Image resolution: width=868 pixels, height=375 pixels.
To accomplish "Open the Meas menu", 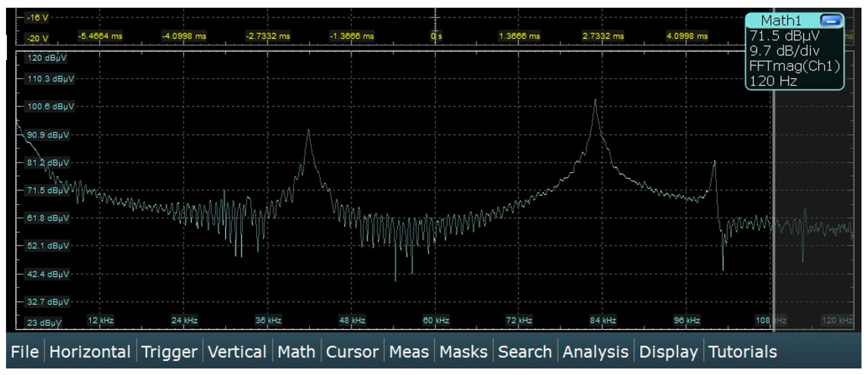I will click(x=409, y=352).
